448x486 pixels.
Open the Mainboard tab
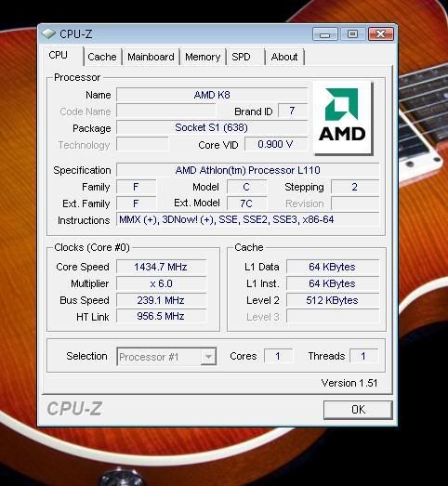click(151, 57)
